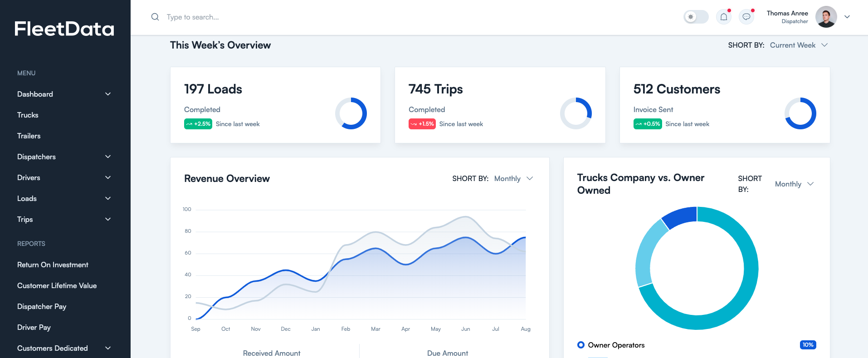The height and width of the screenshot is (358, 868).
Task: Open Revenue Overview Monthly dropdown
Action: 513,179
